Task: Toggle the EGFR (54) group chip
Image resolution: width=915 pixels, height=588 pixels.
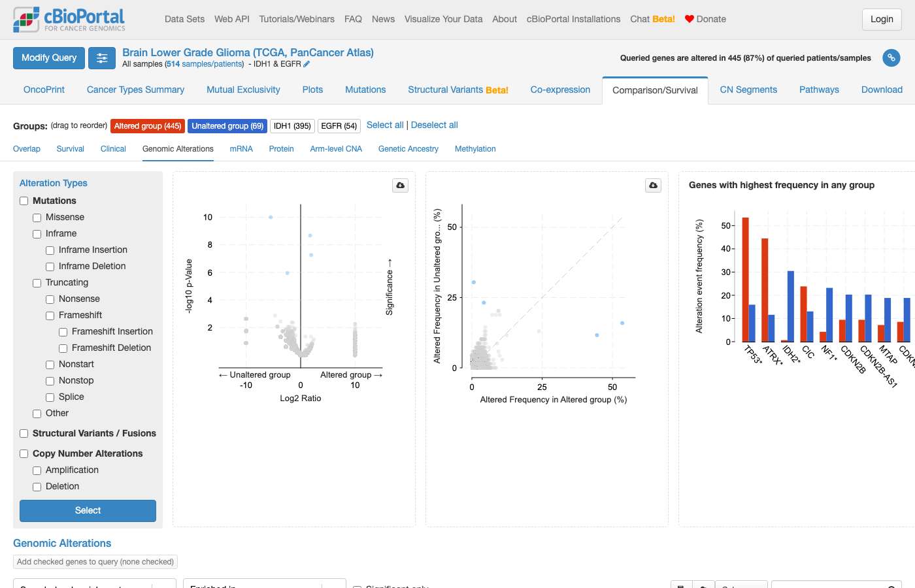Action: pos(339,126)
